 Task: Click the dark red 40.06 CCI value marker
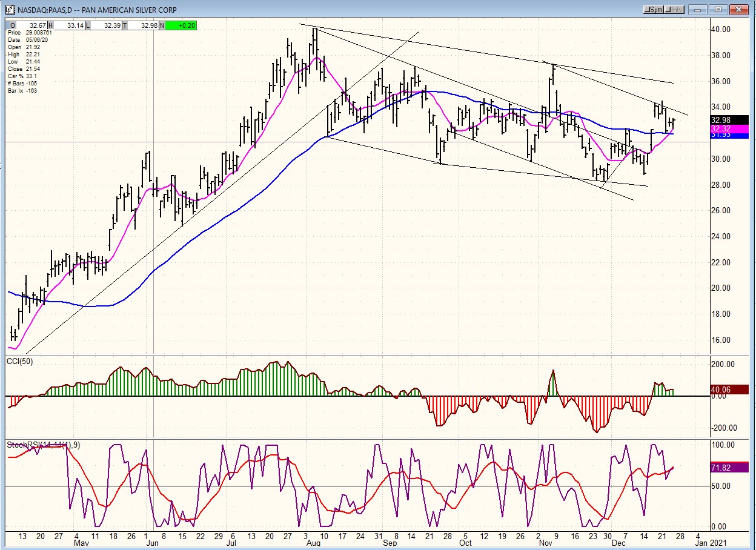pyautogui.click(x=729, y=389)
